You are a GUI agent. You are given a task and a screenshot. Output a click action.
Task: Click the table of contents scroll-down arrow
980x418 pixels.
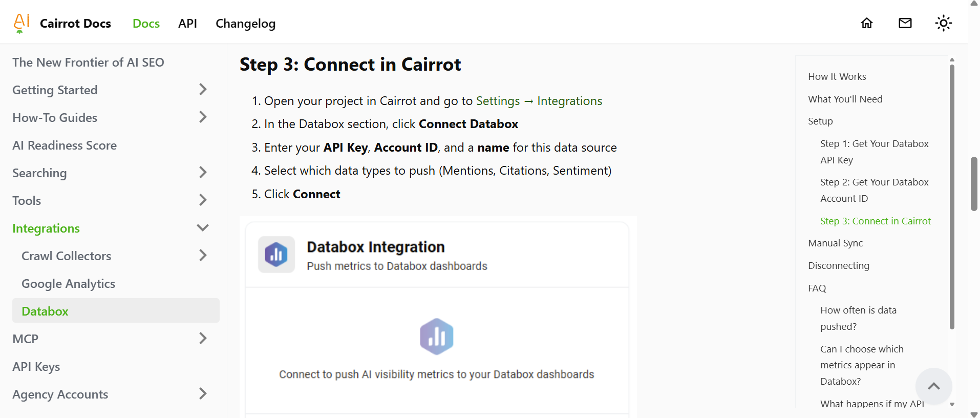point(952,405)
